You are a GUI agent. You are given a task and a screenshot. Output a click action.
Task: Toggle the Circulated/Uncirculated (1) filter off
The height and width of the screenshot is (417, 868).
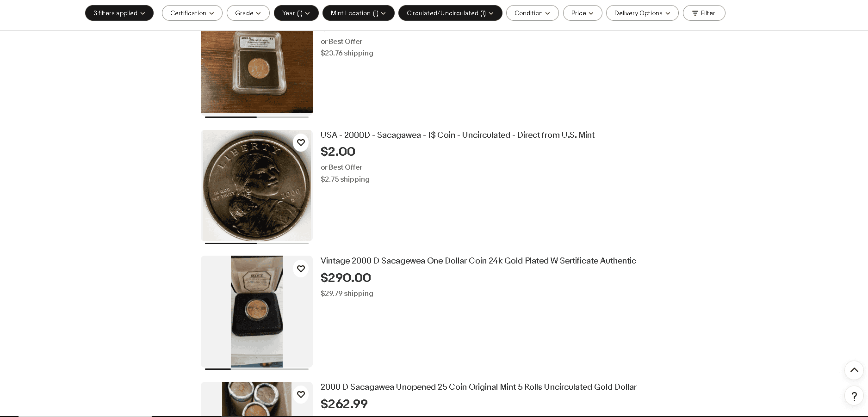point(450,13)
